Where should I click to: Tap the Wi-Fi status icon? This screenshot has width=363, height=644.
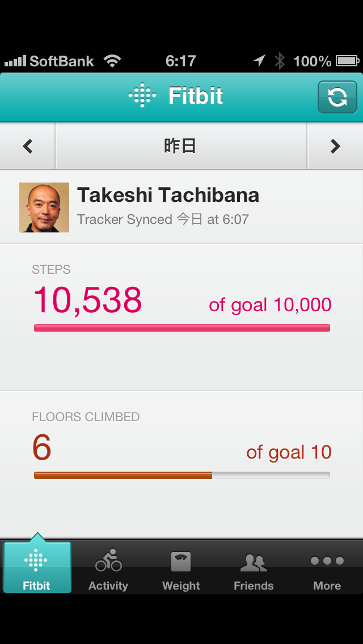pyautogui.click(x=112, y=61)
